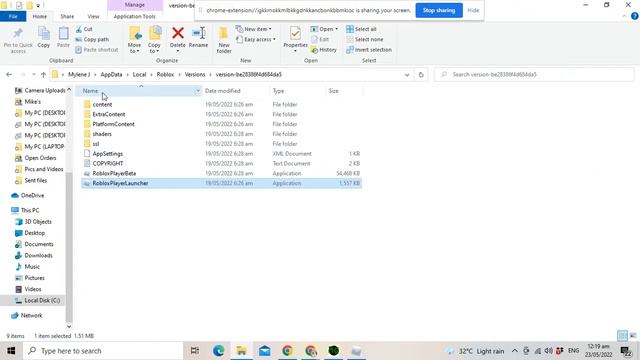640x360 pixels.
Task: Click the Paste ribbon icon
Action: coord(63,38)
